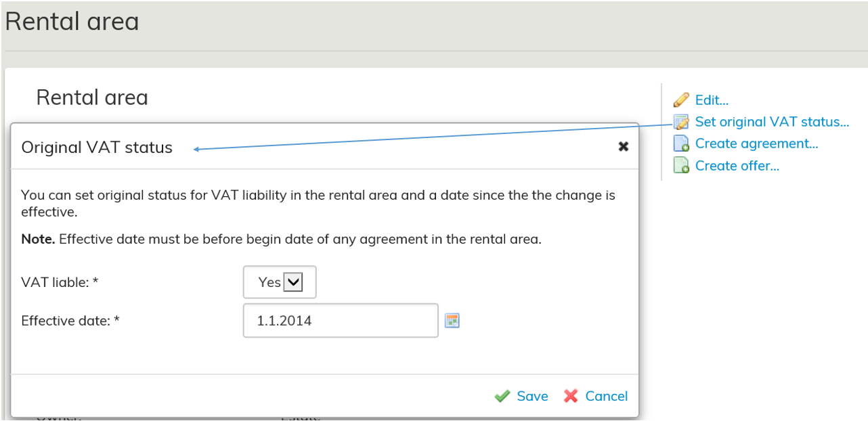
Task: Click the Create agreement document icon
Action: click(x=681, y=143)
